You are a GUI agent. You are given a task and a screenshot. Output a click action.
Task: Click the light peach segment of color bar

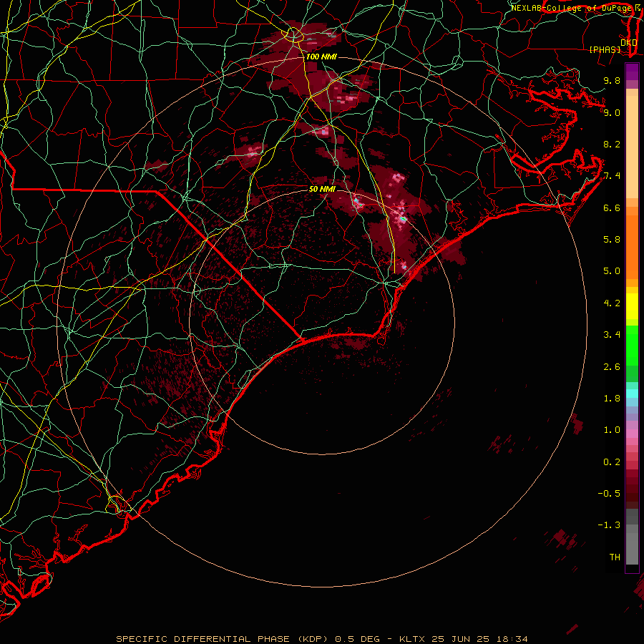click(x=632, y=147)
